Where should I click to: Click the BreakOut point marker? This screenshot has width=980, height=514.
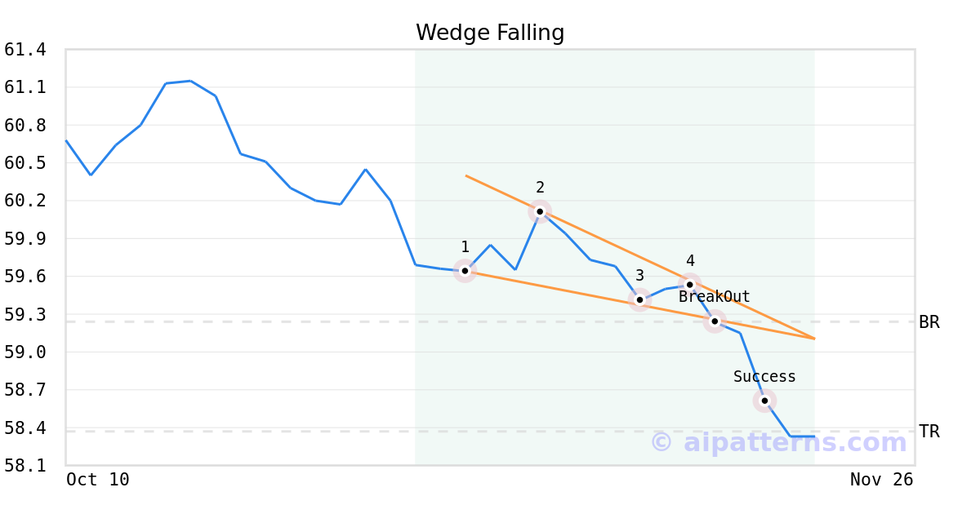click(715, 321)
